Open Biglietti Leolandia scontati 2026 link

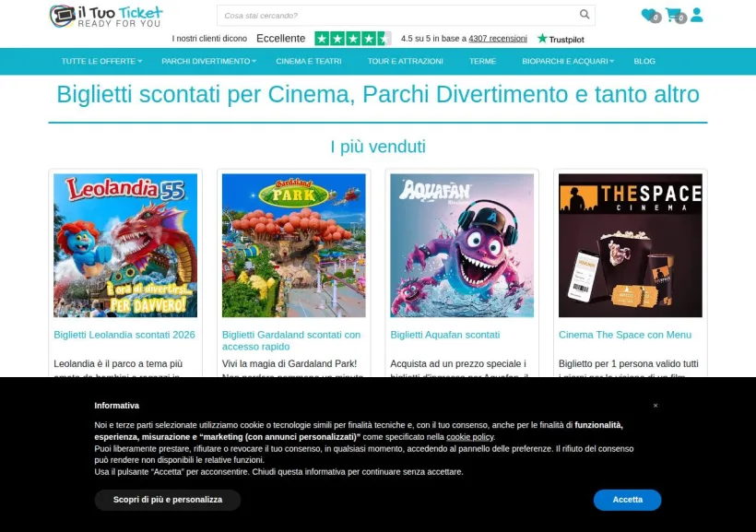coord(124,335)
